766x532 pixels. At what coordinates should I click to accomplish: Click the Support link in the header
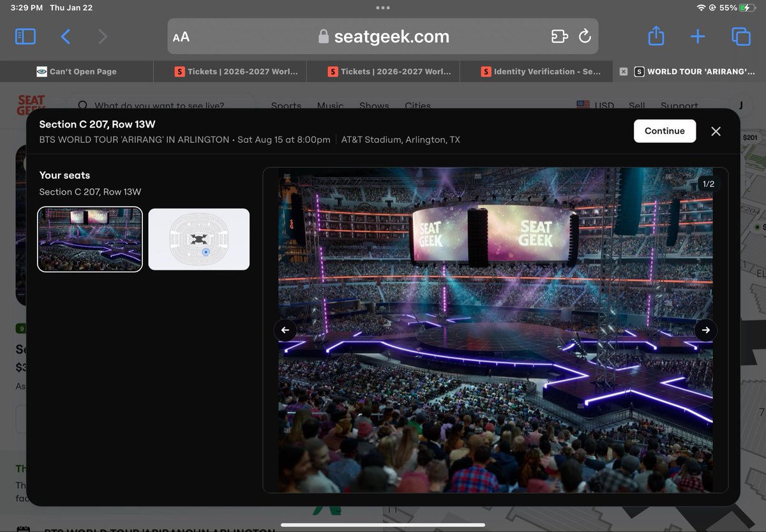tap(679, 106)
